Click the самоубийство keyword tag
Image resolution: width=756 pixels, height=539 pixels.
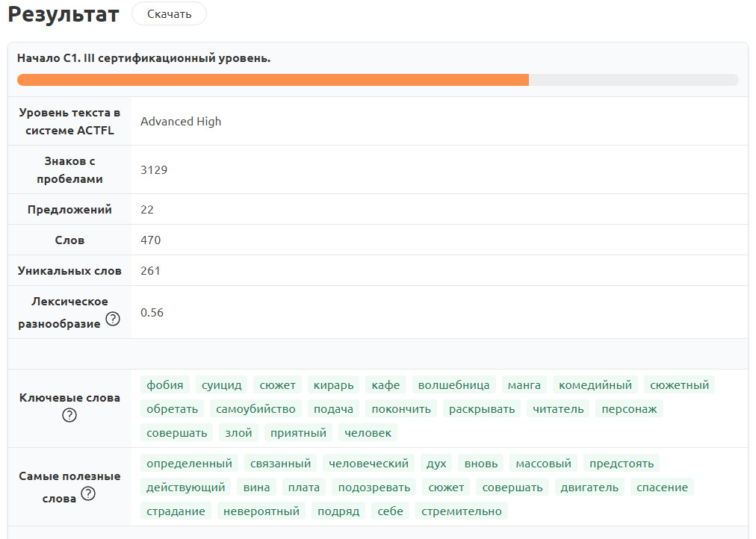tap(255, 409)
